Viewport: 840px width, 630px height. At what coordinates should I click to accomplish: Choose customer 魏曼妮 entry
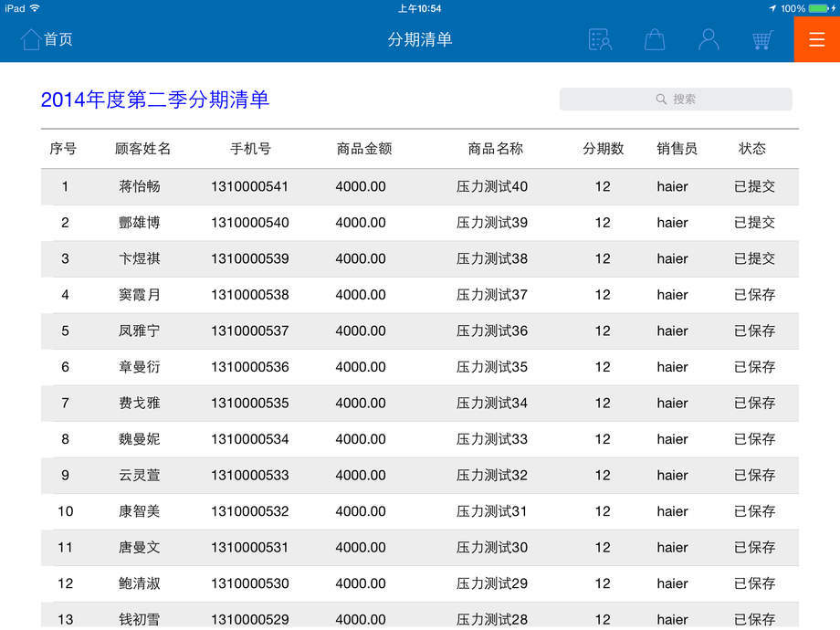pyautogui.click(x=140, y=439)
